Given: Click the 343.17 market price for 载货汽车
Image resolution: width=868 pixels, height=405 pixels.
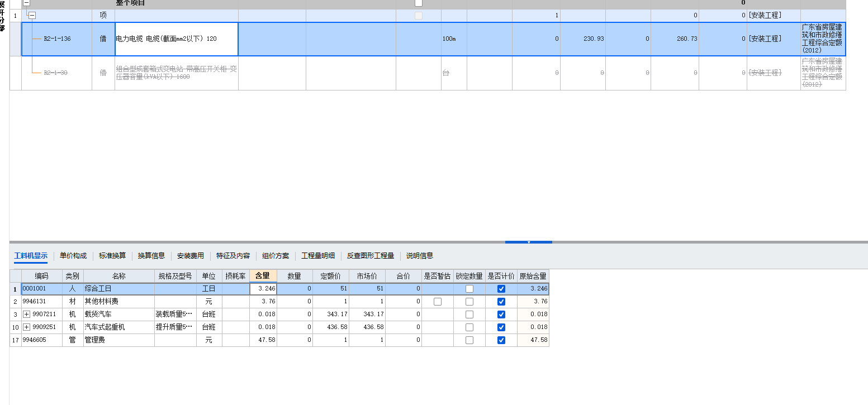Looking at the screenshot, I should [367, 315].
